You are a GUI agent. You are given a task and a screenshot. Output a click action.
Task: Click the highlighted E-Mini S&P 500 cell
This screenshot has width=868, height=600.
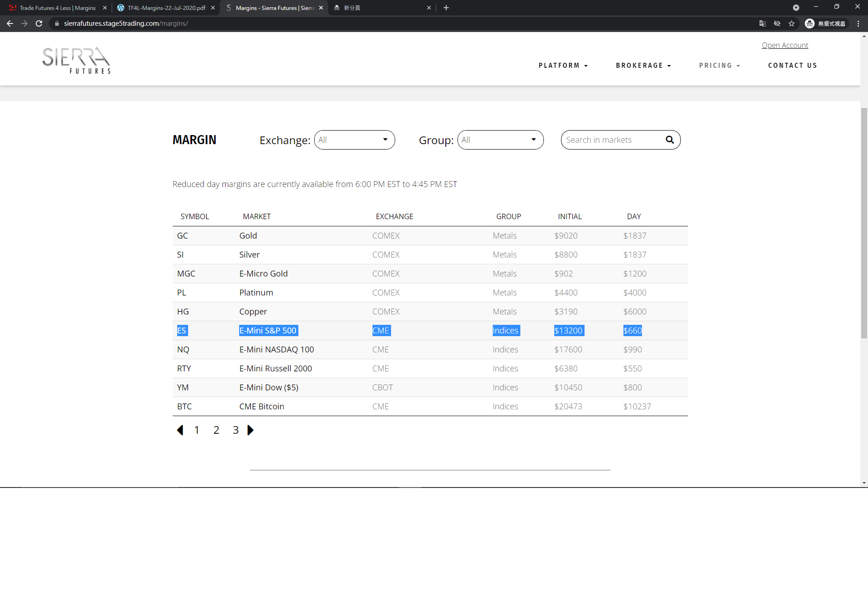click(268, 331)
